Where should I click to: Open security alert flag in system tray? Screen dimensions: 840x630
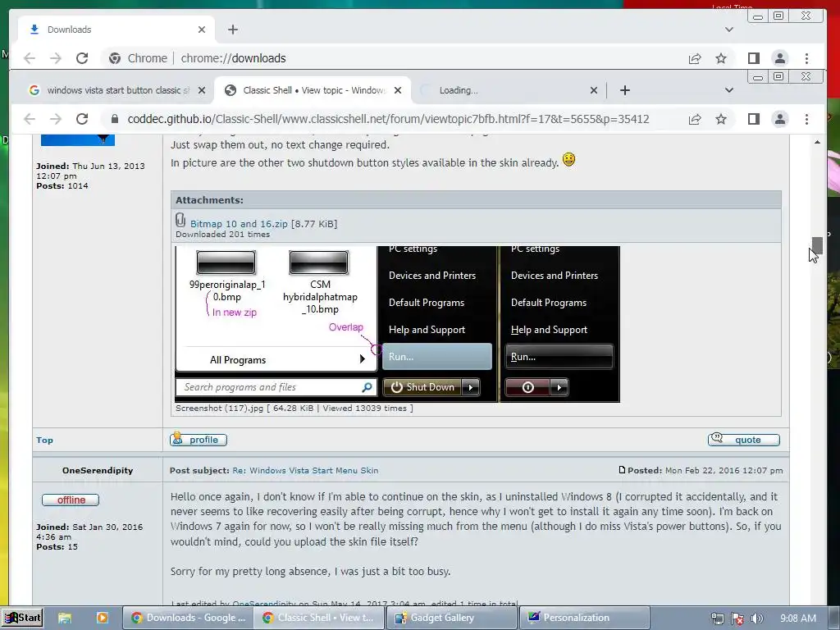pyautogui.click(x=737, y=619)
